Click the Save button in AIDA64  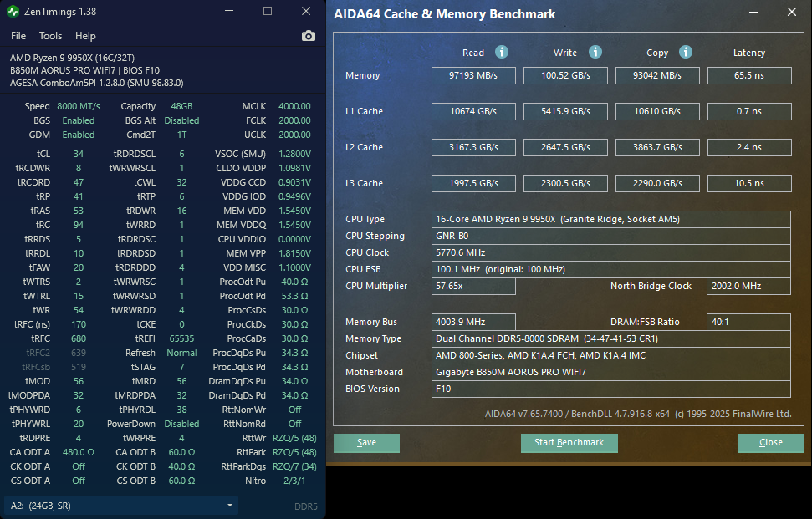[x=366, y=442]
